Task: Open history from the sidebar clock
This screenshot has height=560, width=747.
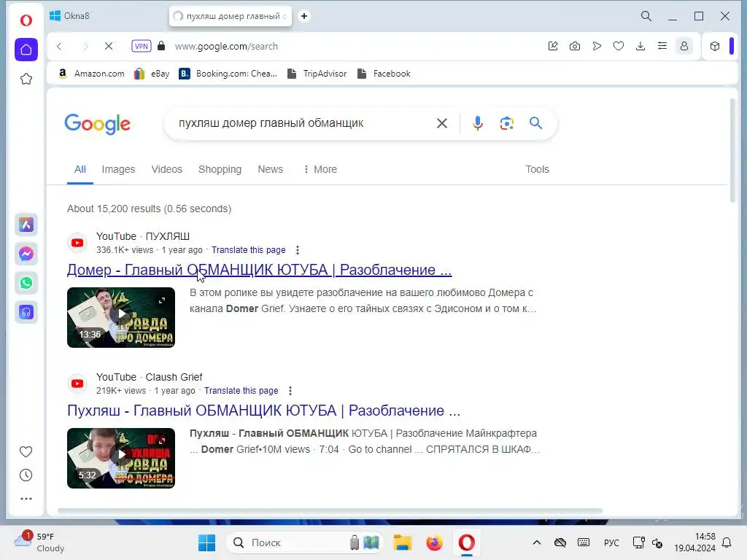Action: click(26, 475)
